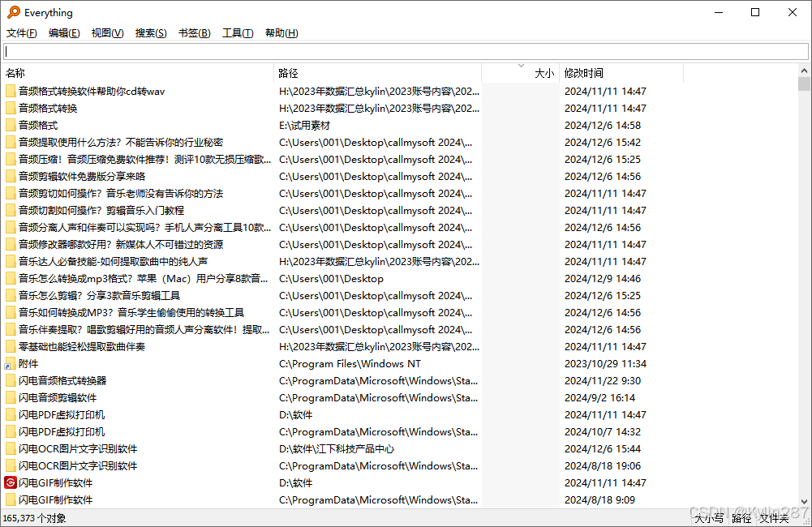Click the red 闪电GIF制作软件 application icon

coord(11,483)
